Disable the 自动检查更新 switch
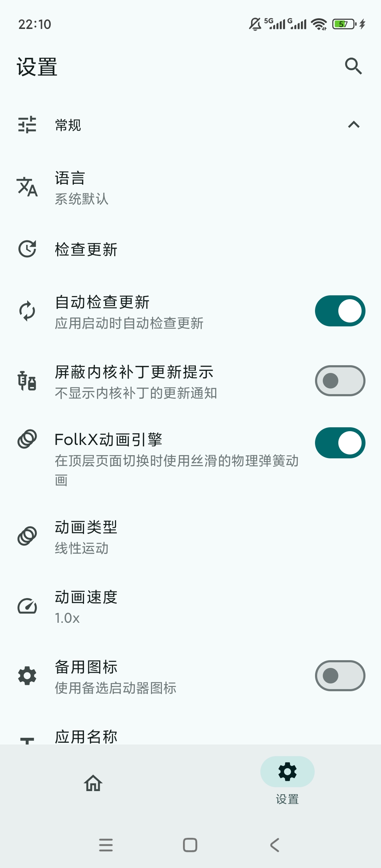 tap(340, 311)
